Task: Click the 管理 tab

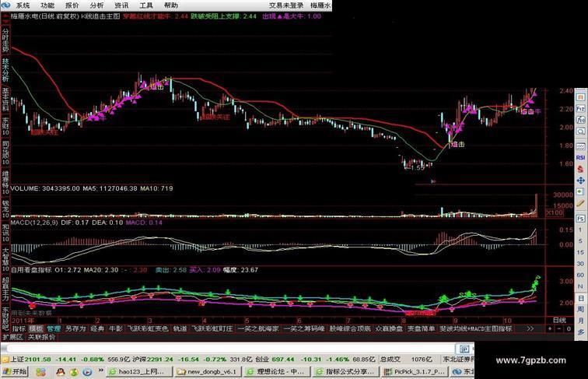Action: pyautogui.click(x=54, y=328)
